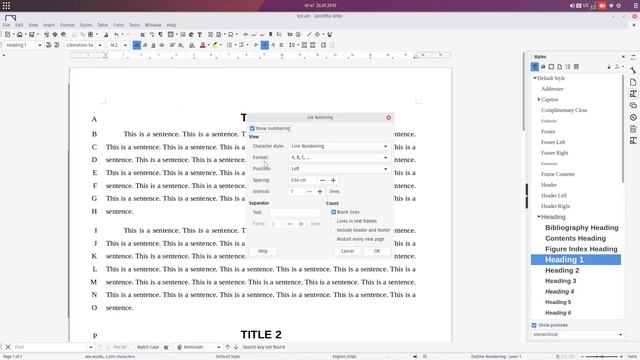The height and width of the screenshot is (360, 640).
Task: Uncheck Show numbering checkbox
Action: point(252,128)
